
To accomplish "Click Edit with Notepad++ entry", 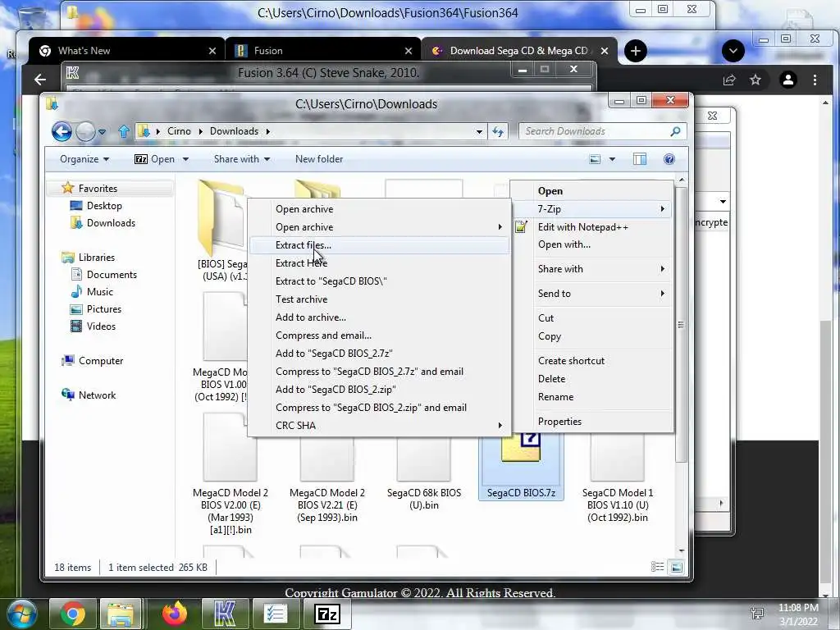I will click(592, 227).
